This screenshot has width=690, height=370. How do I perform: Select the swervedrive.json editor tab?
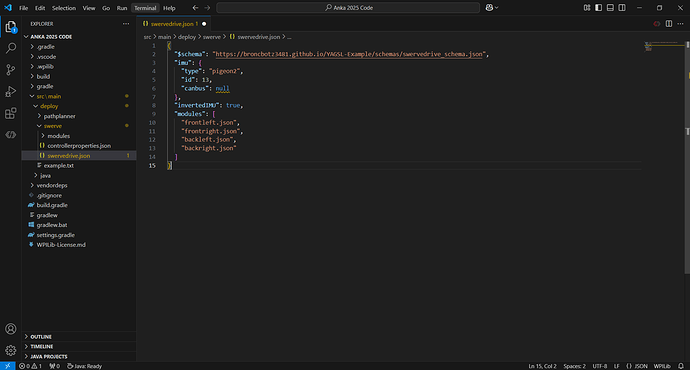[174, 24]
